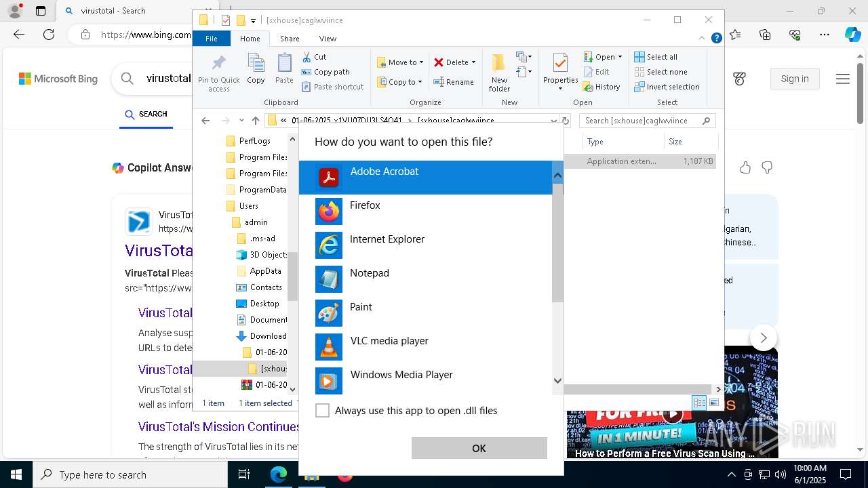The image size is (868, 488).
Task: Choose Firefox to open the file
Action: click(x=426, y=211)
